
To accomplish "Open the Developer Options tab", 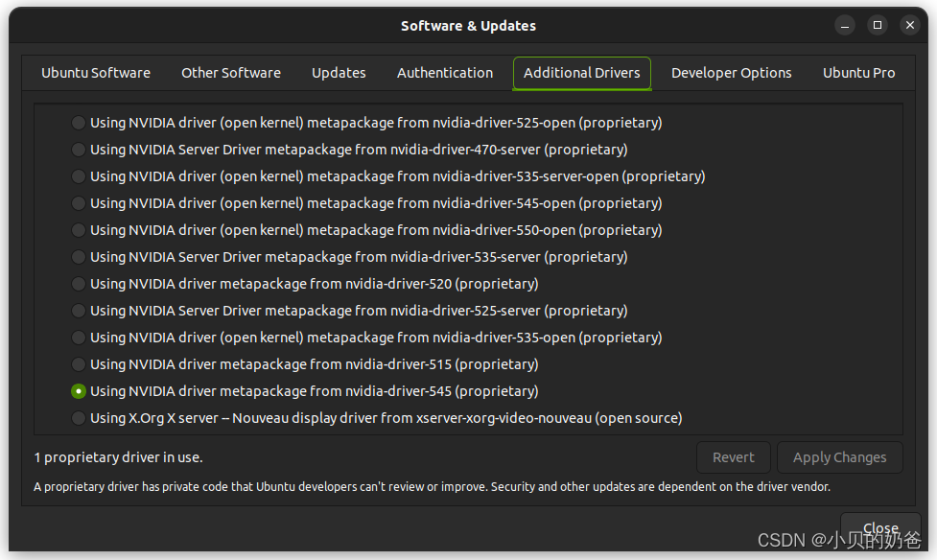I will pos(731,73).
